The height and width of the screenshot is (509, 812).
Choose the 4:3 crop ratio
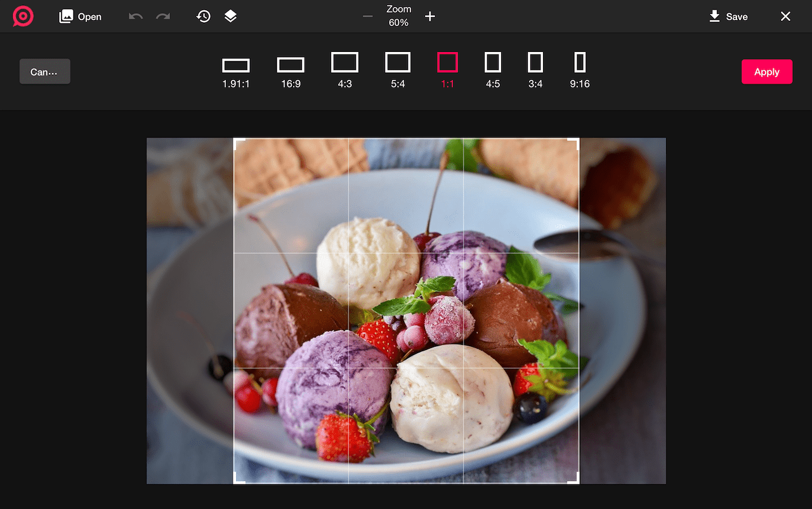[x=344, y=70]
